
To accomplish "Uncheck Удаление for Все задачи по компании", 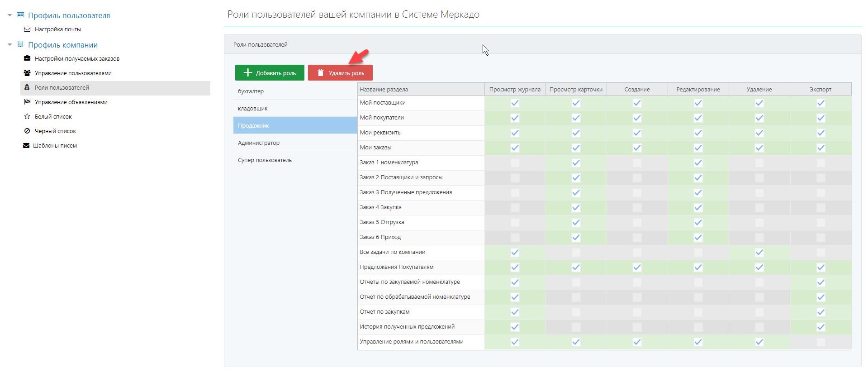I will (759, 253).
